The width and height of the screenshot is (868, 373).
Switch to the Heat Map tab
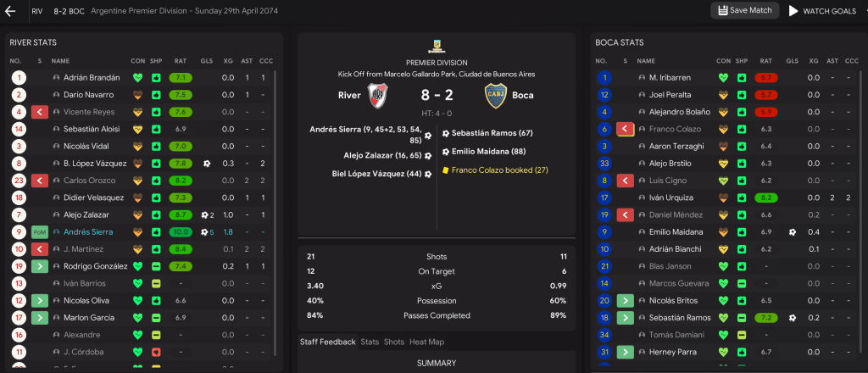[427, 342]
